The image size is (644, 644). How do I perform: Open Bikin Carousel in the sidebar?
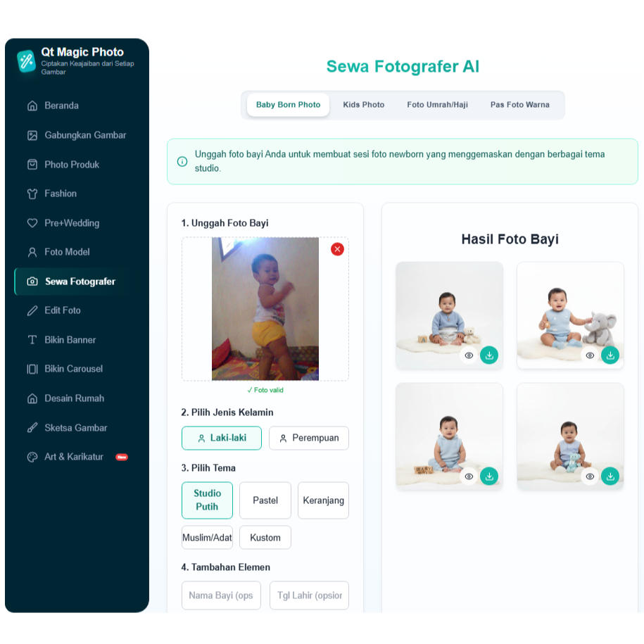74,369
